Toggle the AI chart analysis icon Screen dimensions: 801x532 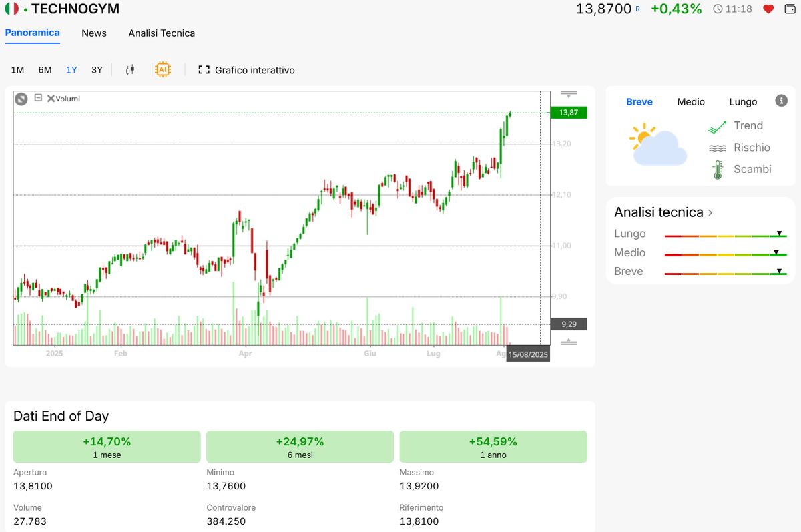(x=162, y=69)
